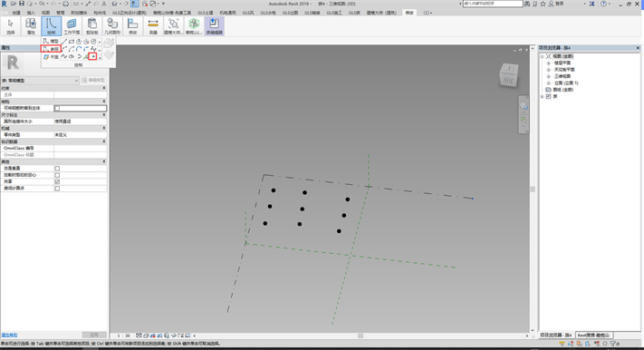The image size is (644, 350).
Task: Close the project browser panel
Action: click(638, 48)
